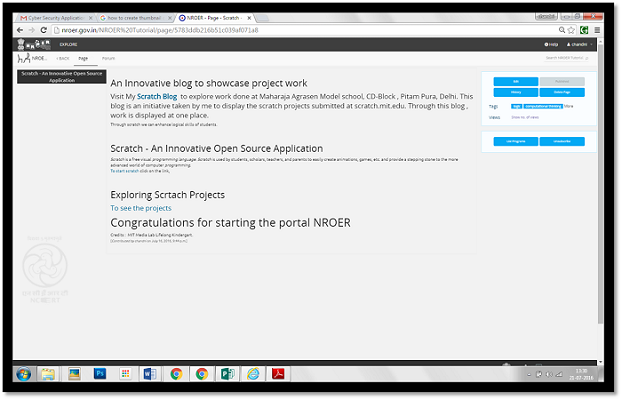Image resolution: width=622 pixels, height=400 pixels.
Task: Open the Scratch Blog link
Action: [x=157, y=96]
